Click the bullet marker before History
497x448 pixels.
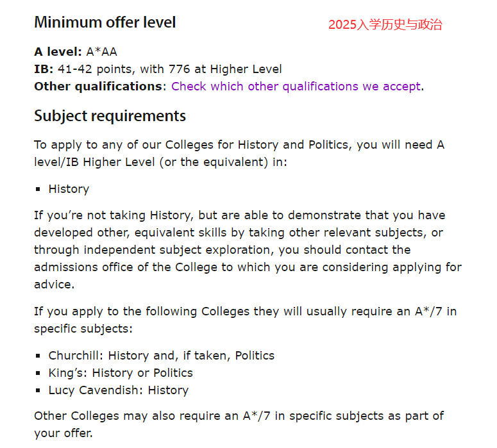tap(38, 190)
